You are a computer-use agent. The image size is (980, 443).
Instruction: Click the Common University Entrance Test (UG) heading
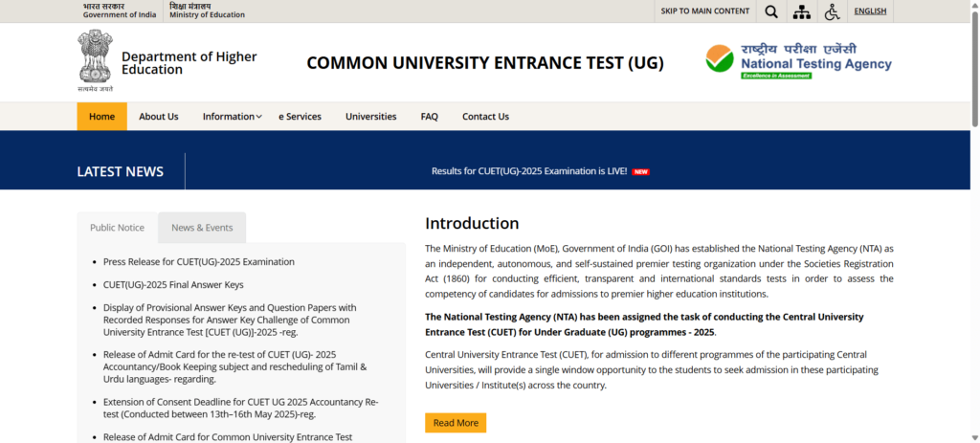[x=485, y=63]
